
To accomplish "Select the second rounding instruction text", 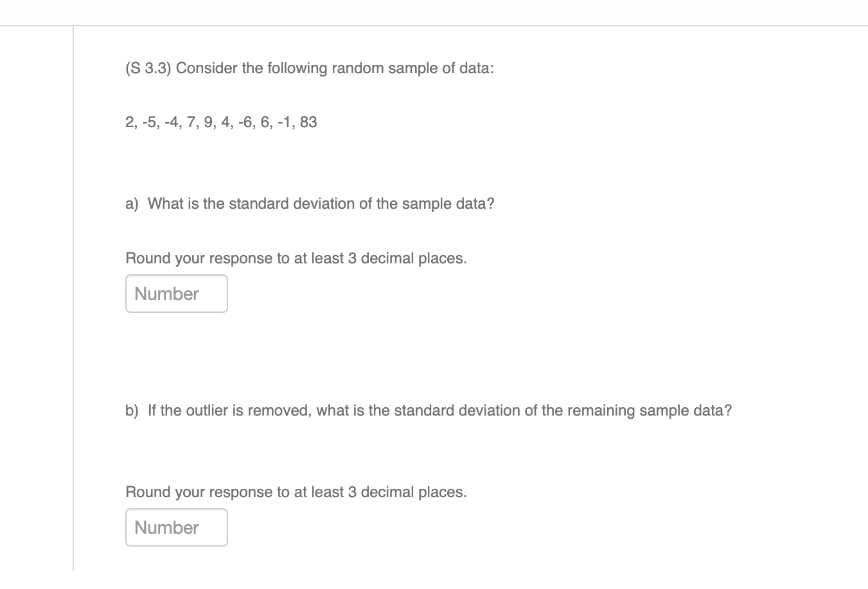I will click(x=296, y=491).
